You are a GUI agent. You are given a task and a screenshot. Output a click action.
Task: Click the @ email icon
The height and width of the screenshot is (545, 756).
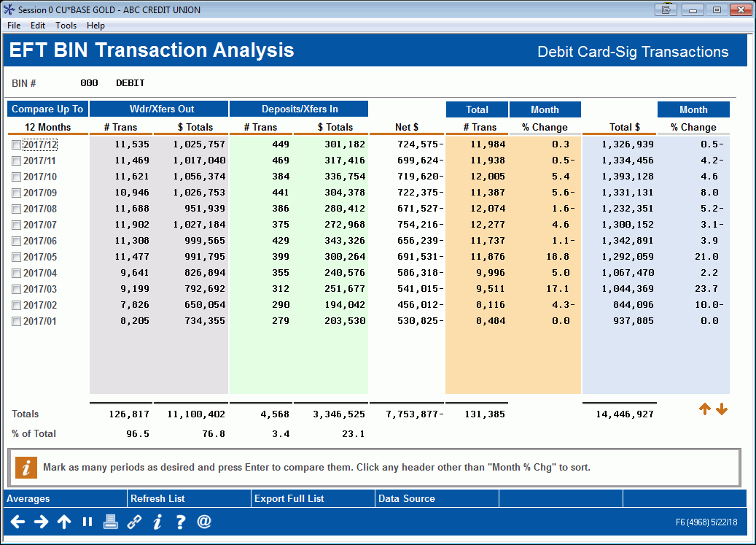[x=203, y=522]
